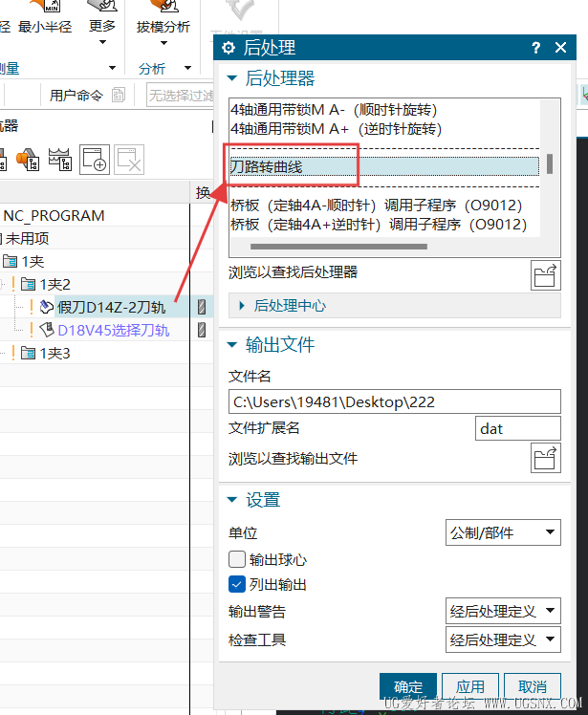588x715 pixels.
Task: Select 4轴通用带锁M A+ (逆时针旋转) postprocessor
Action: coord(337,129)
